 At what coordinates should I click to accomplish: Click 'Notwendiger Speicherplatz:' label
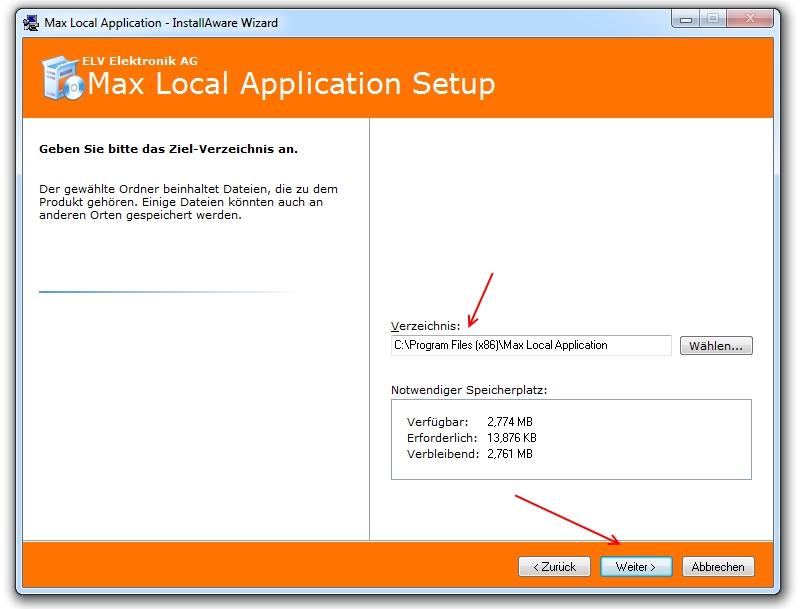point(469,390)
